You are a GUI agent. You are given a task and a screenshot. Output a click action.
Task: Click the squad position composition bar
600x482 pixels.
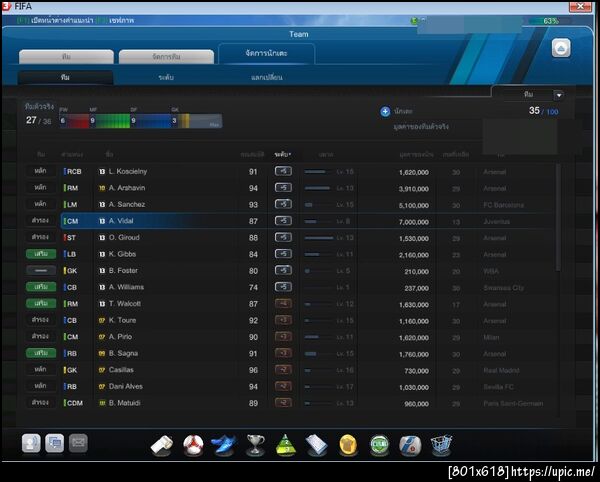[x=140, y=121]
